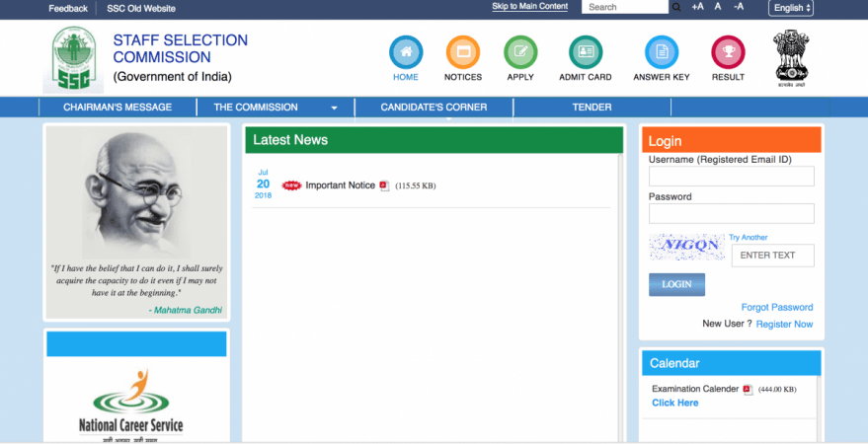Screen dimensions: 868x444
Task: Select the Tender menu item
Action: 592,107
